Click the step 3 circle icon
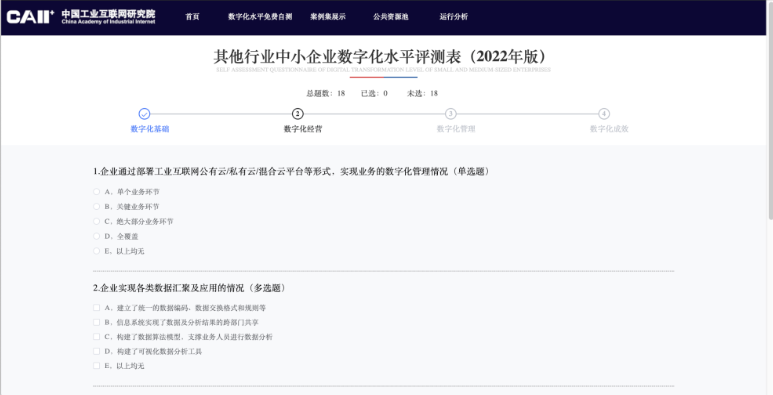Image resolution: width=773 pixels, height=395 pixels. pos(451,114)
